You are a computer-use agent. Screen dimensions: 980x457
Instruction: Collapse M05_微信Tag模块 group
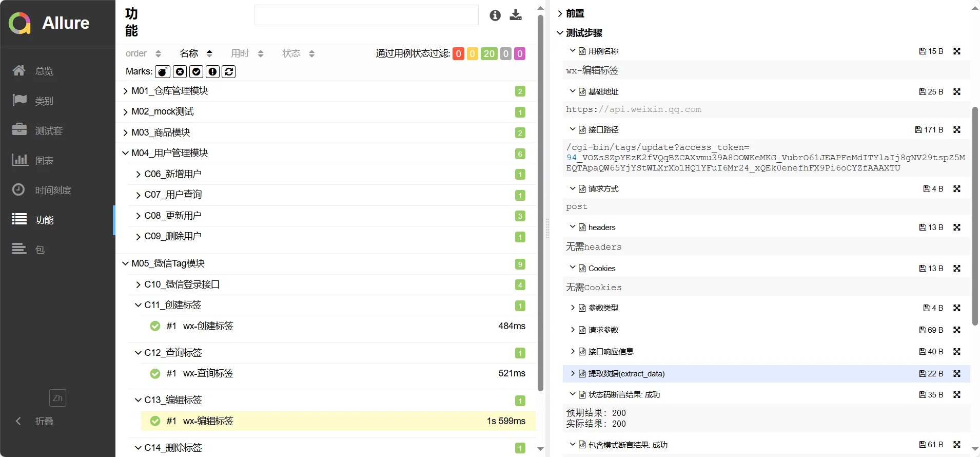326,263
